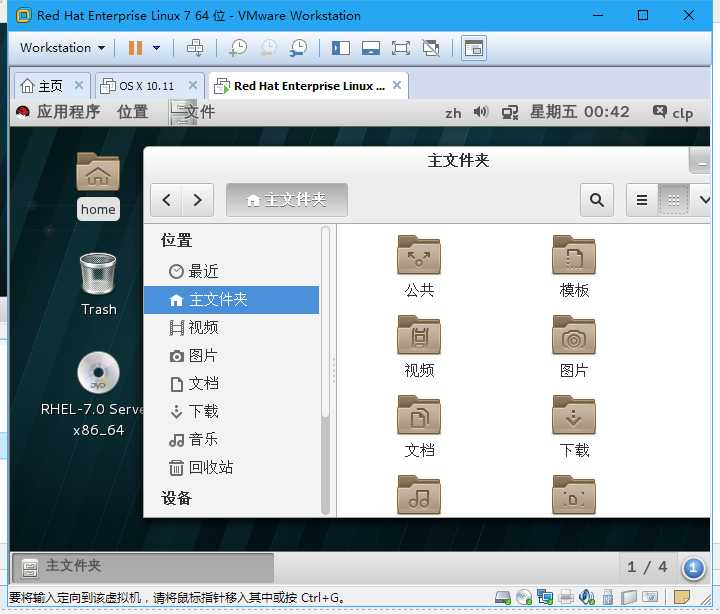Select 主文件夹 in the sidebar

(231, 300)
